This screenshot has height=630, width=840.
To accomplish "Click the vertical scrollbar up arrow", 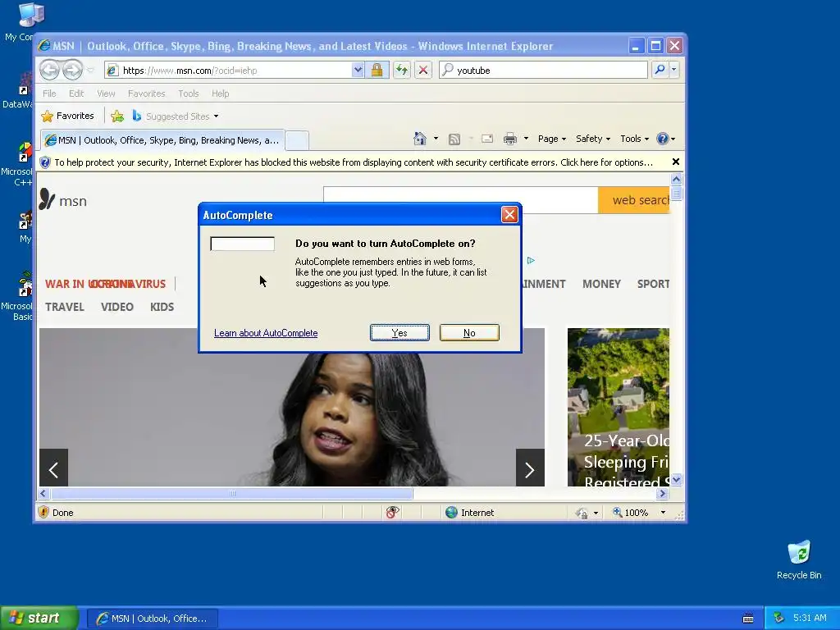I will pos(676,180).
